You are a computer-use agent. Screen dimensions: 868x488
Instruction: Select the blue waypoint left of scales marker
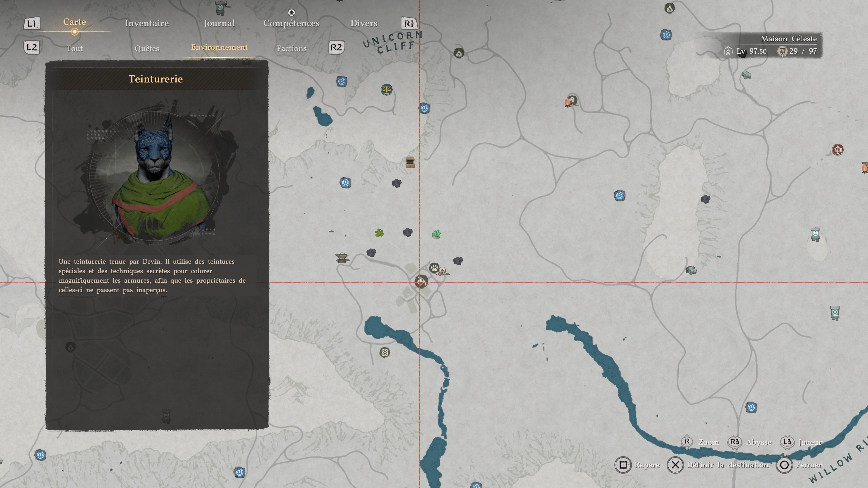point(342,81)
